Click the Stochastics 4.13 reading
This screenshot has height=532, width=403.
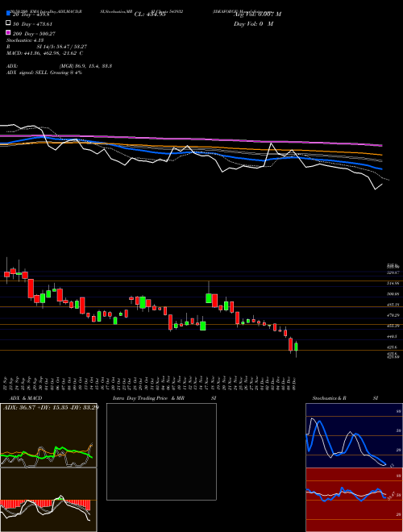coord(25,40)
